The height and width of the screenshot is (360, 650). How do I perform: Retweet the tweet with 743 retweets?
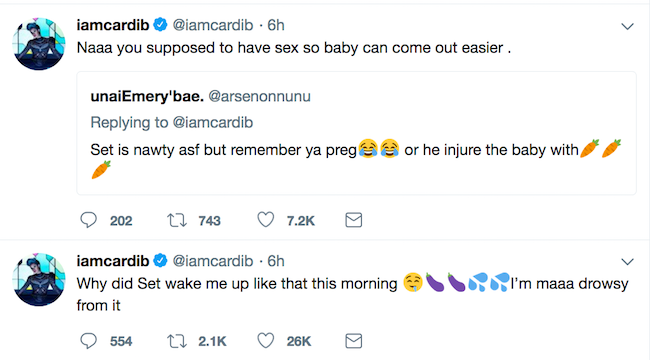tap(177, 220)
